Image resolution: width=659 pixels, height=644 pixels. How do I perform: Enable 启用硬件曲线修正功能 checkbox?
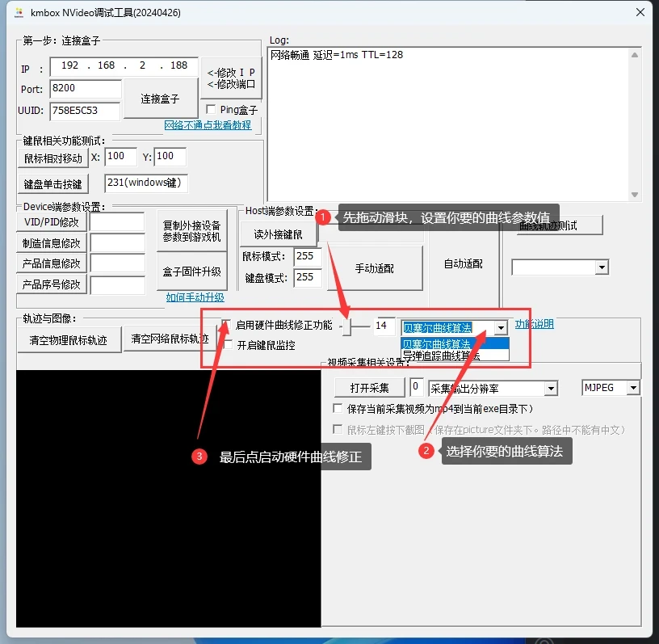227,325
